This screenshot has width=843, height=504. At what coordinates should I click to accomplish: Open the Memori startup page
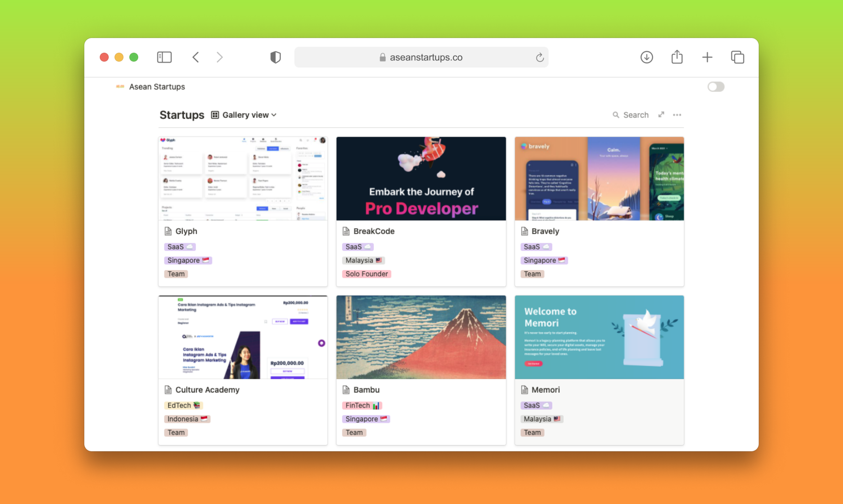pos(546,389)
